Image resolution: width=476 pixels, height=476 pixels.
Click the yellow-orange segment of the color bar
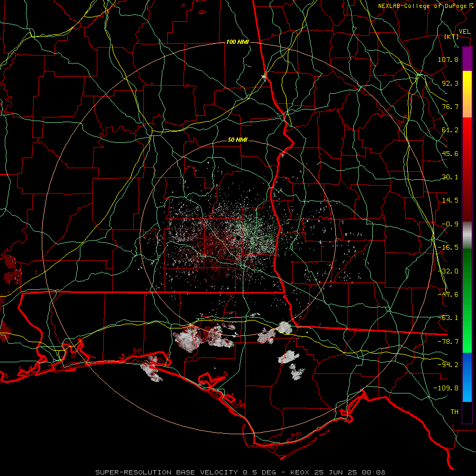click(x=467, y=94)
